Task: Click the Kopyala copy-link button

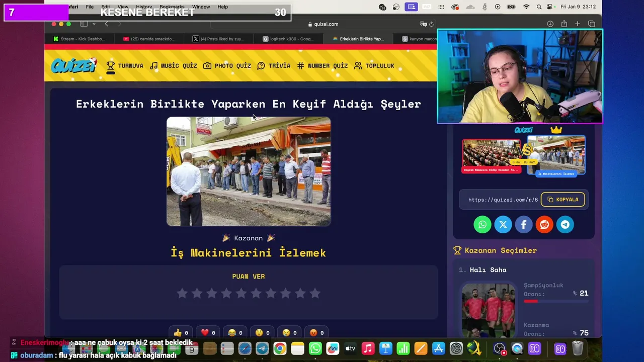Action: (x=563, y=200)
